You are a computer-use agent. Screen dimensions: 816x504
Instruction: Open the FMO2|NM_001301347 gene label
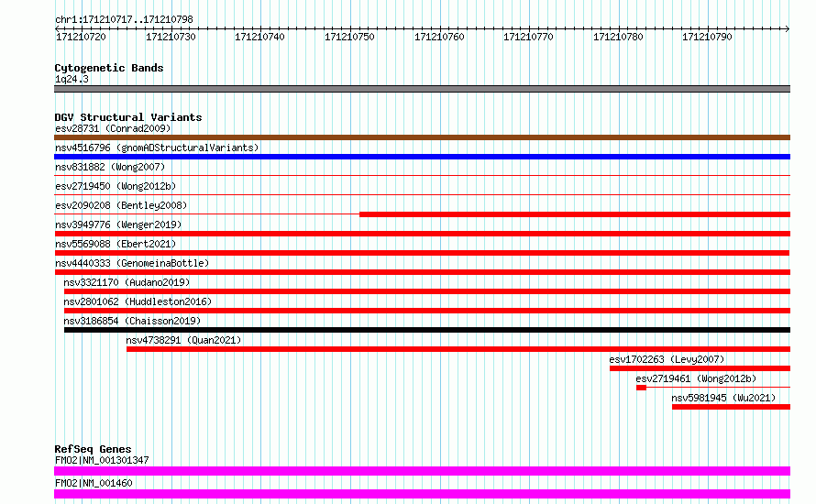102,460
